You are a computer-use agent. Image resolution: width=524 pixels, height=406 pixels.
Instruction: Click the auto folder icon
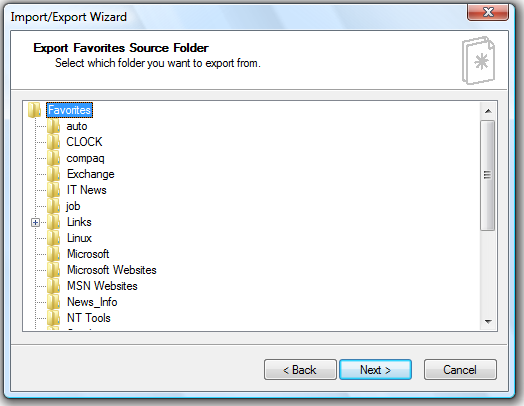tap(53, 126)
